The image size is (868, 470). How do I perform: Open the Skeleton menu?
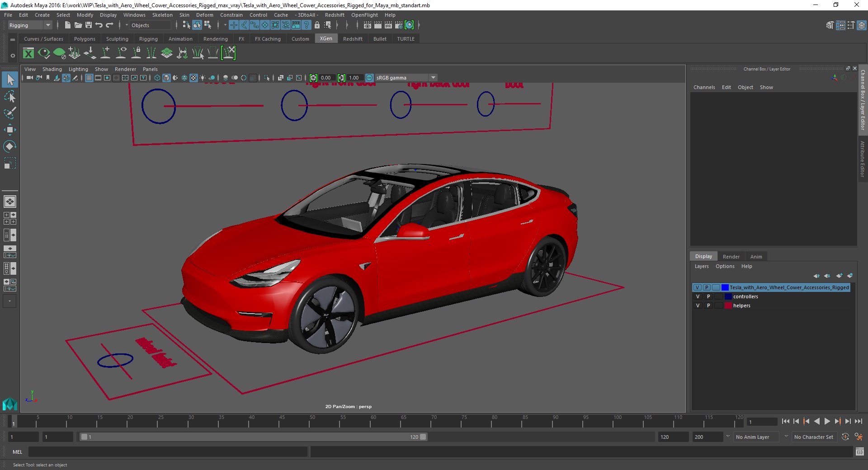[x=162, y=15]
